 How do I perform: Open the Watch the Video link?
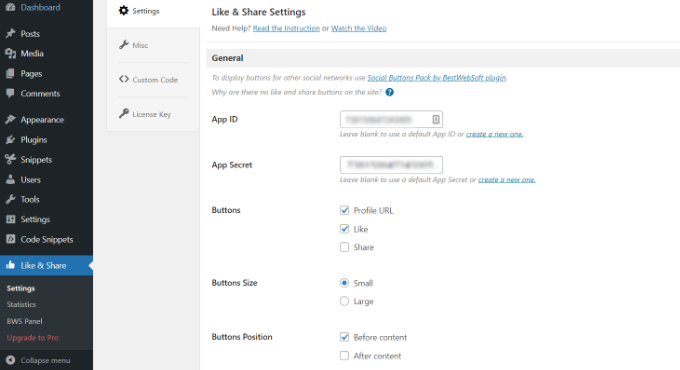click(x=359, y=28)
